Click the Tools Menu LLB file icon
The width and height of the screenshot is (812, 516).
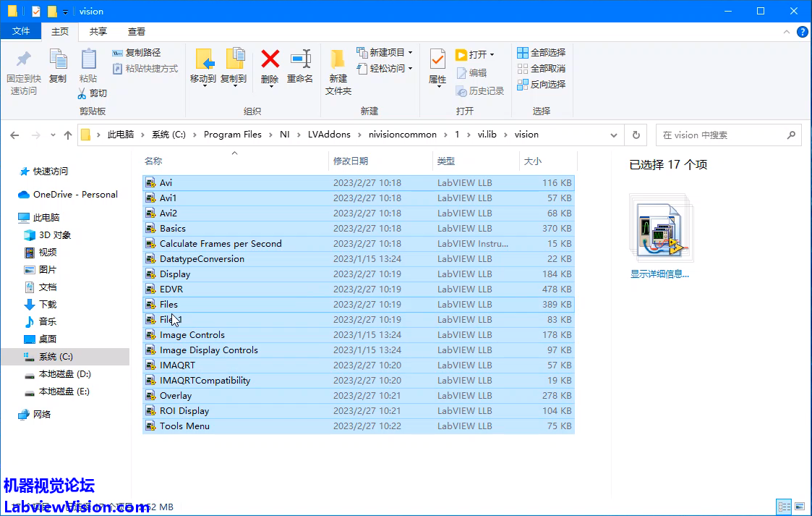pos(150,426)
